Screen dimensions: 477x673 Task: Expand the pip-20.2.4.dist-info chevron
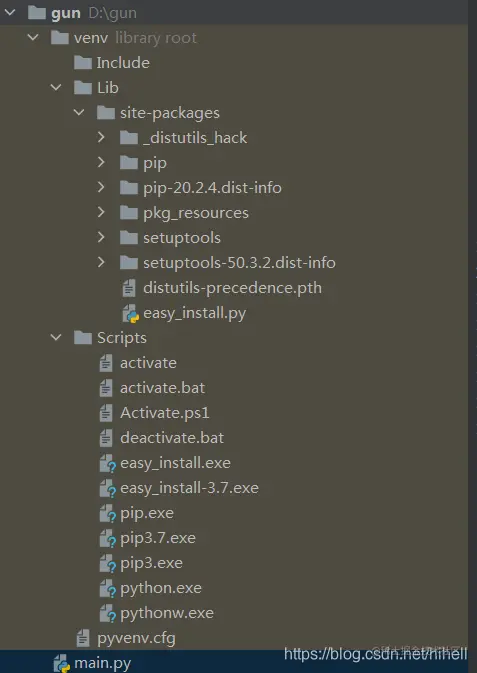pyautogui.click(x=101, y=187)
